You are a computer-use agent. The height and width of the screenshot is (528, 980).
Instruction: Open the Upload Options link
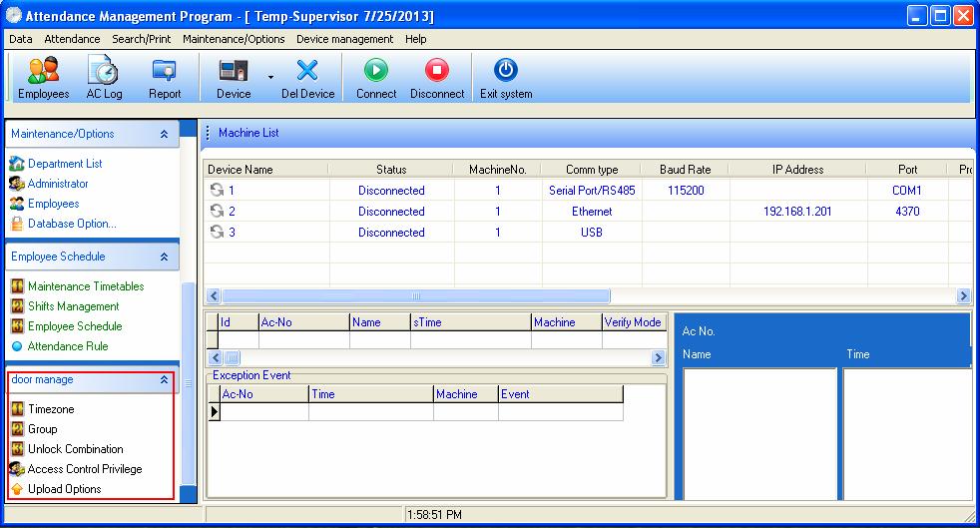pos(65,489)
